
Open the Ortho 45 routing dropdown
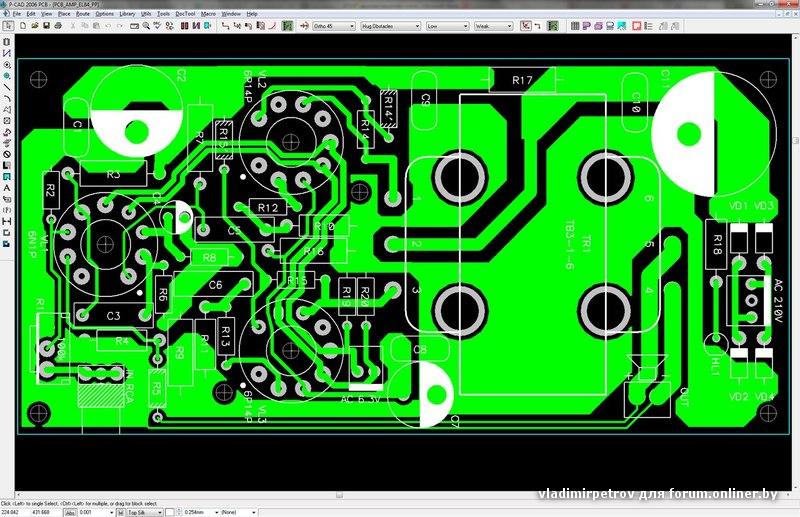click(x=334, y=26)
